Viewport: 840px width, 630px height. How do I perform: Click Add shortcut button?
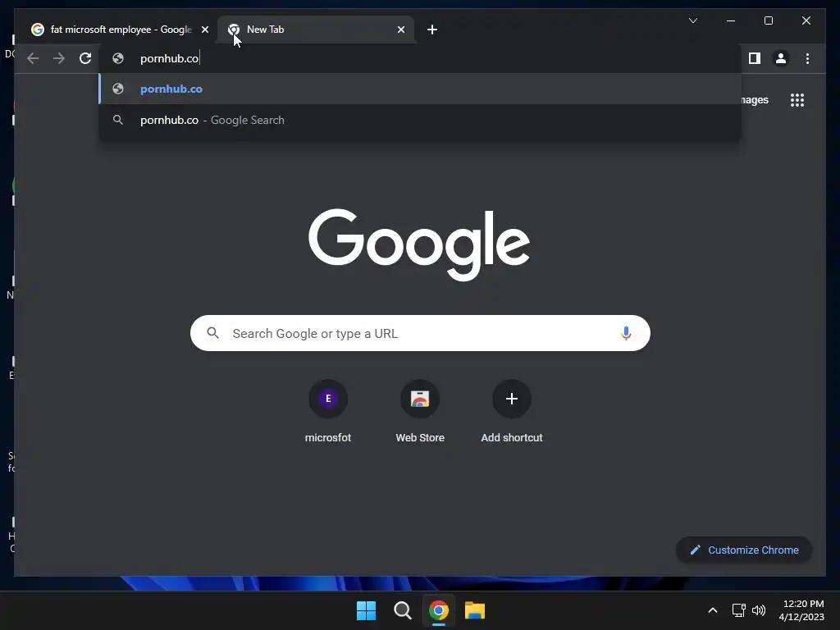tap(512, 412)
